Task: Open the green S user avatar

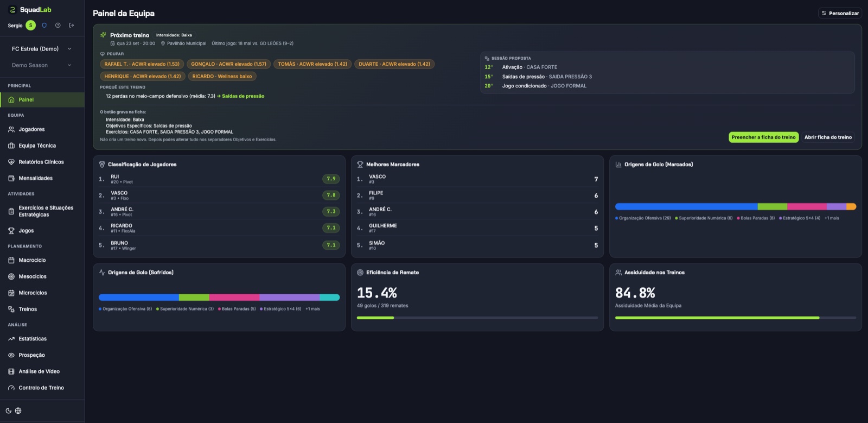Action: (x=30, y=26)
